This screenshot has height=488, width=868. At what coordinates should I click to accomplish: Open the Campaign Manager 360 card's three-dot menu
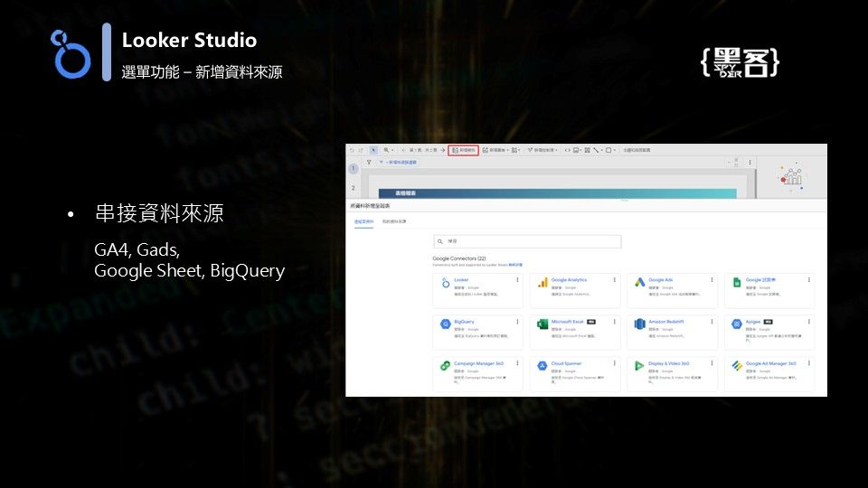[x=517, y=363]
